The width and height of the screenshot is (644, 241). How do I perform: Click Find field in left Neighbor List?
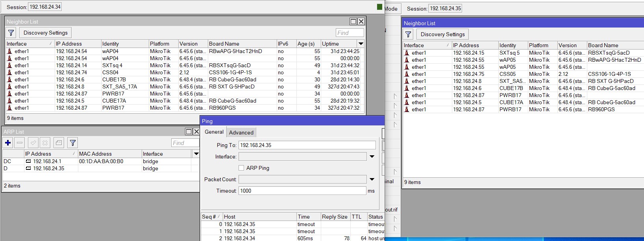point(350,33)
